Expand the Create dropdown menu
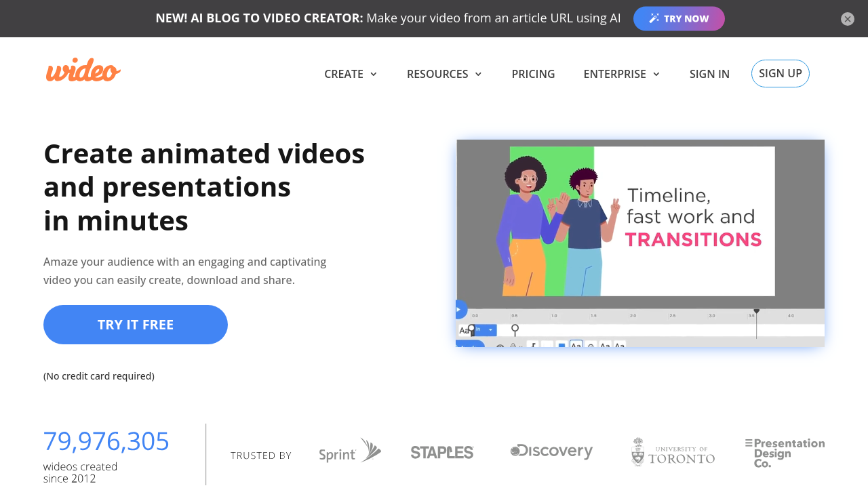 point(351,74)
